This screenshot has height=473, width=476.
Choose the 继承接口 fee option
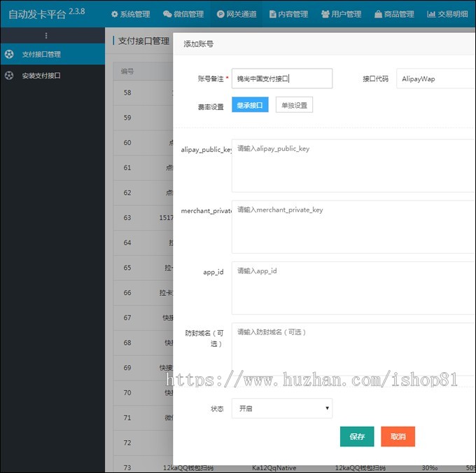[x=250, y=105]
